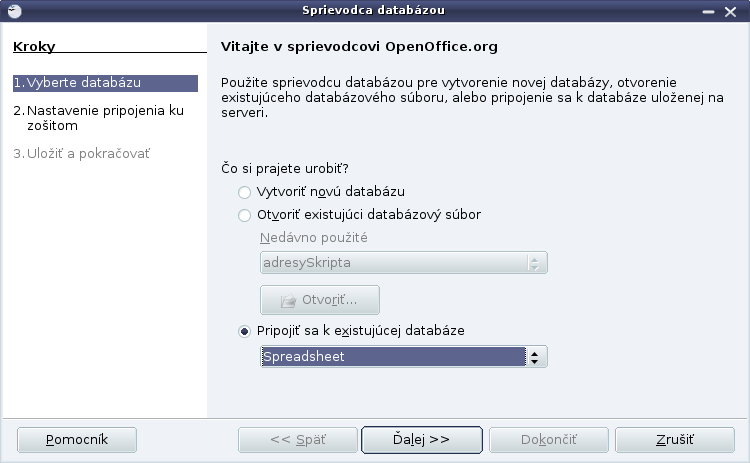Open help with the Pomocník button
Screen dimensions: 750x463
click(x=77, y=440)
